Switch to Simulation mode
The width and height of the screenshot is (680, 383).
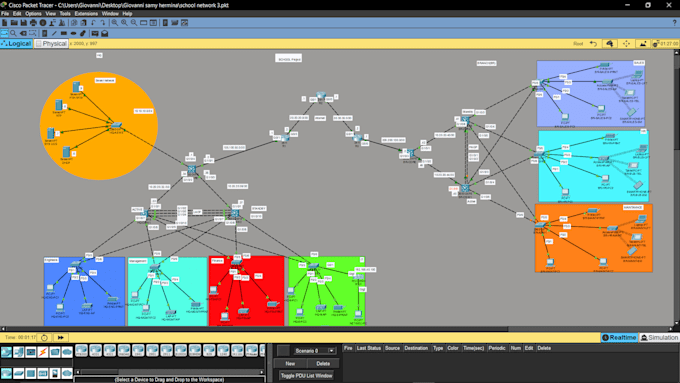(x=659, y=337)
